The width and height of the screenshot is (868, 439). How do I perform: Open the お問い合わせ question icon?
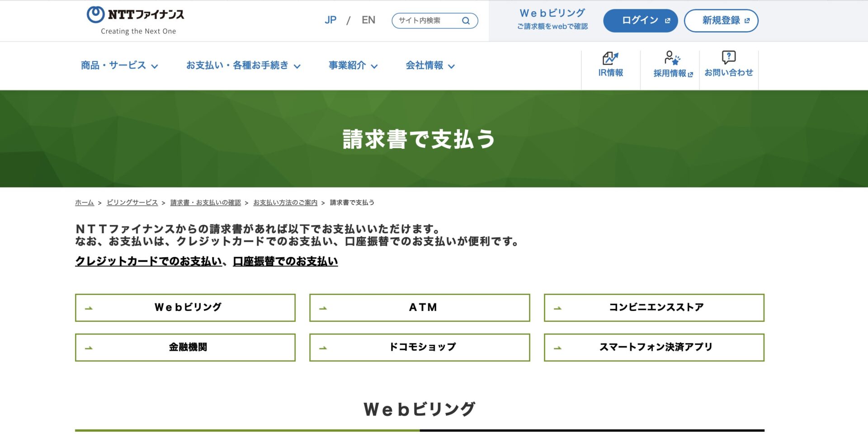[x=729, y=57]
